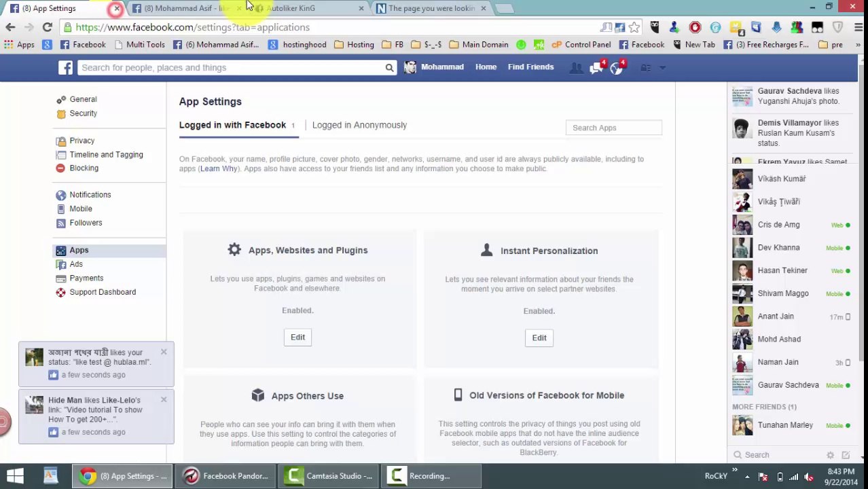Open the friend requests icon

576,67
